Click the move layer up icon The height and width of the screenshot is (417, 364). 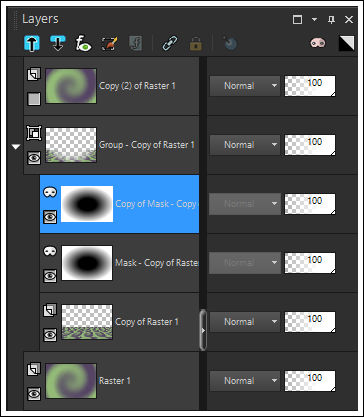(32, 44)
